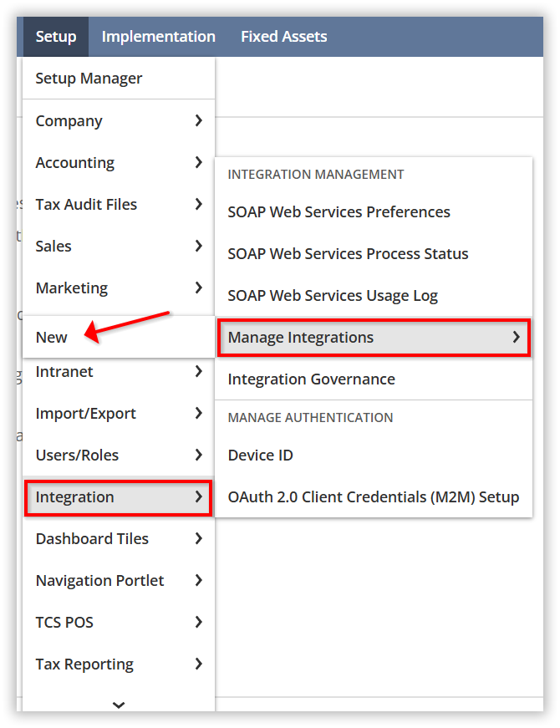Expand Users/Roles chevron arrow
The image size is (560, 728).
click(199, 455)
